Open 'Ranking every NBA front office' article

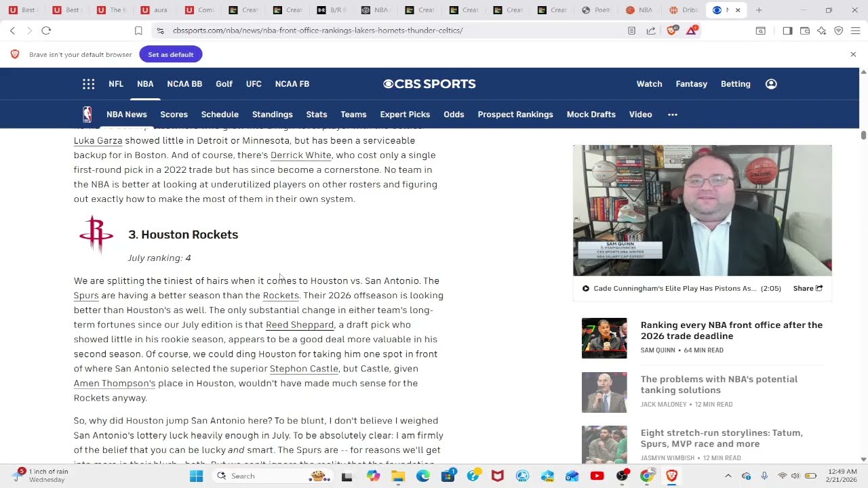pyautogui.click(x=732, y=331)
